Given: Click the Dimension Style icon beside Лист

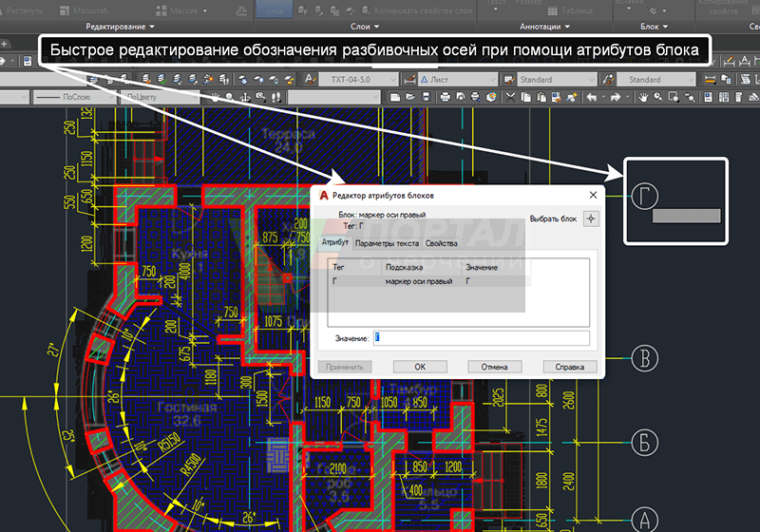Looking at the screenshot, I should click(410, 80).
